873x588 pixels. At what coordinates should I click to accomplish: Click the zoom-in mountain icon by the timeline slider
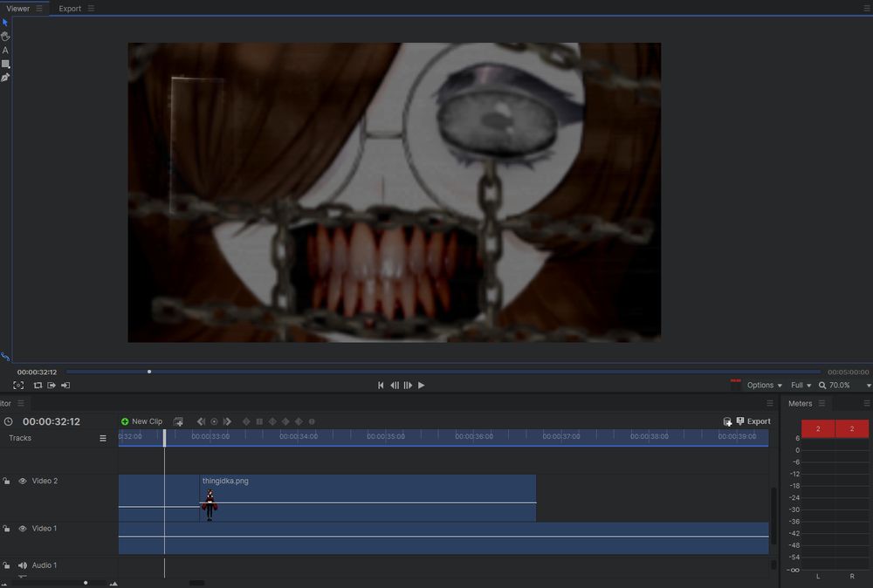tap(113, 584)
